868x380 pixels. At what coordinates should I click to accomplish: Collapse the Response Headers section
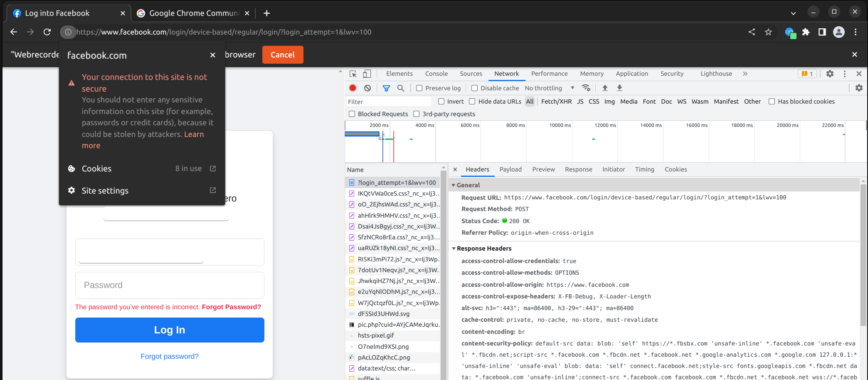(454, 248)
